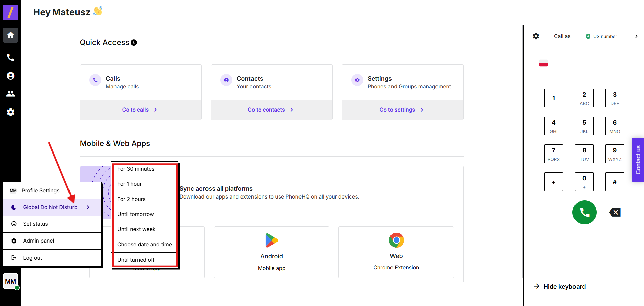Open the Contact us side tab
The height and width of the screenshot is (306, 644).
point(638,160)
